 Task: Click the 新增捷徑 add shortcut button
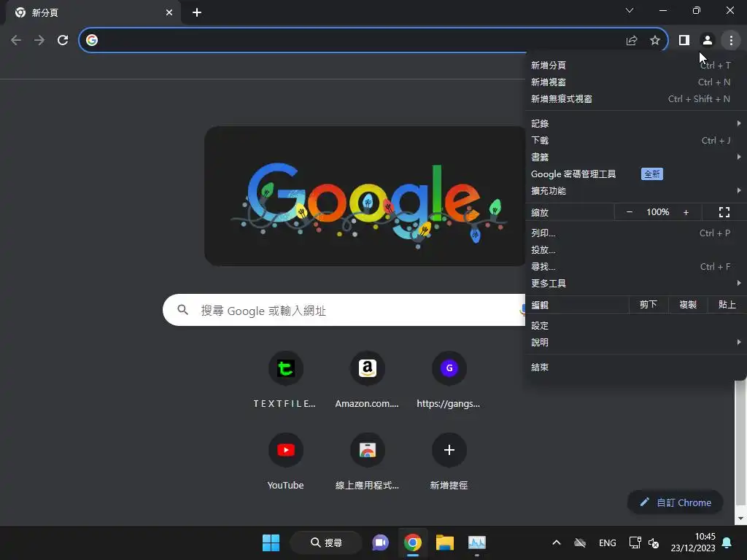click(449, 462)
